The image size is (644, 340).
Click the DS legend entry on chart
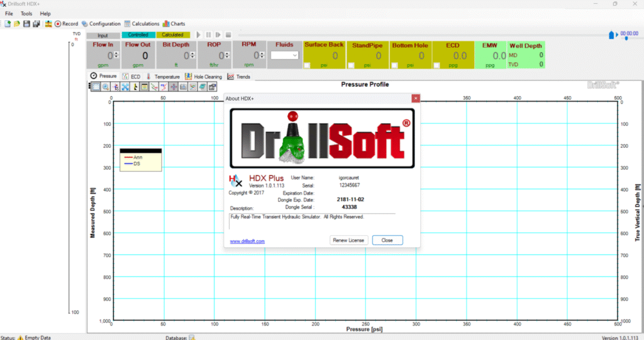coord(133,164)
